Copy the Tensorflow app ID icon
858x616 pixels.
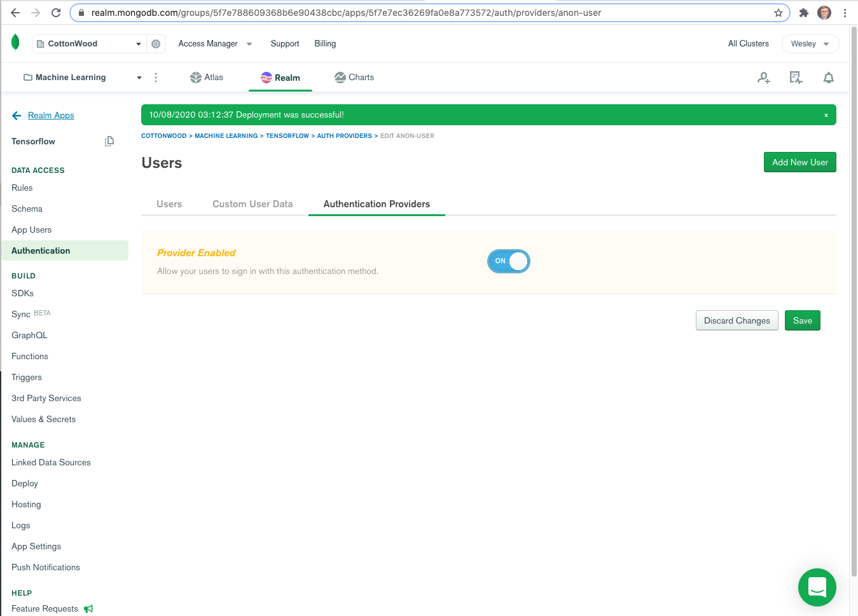point(109,141)
